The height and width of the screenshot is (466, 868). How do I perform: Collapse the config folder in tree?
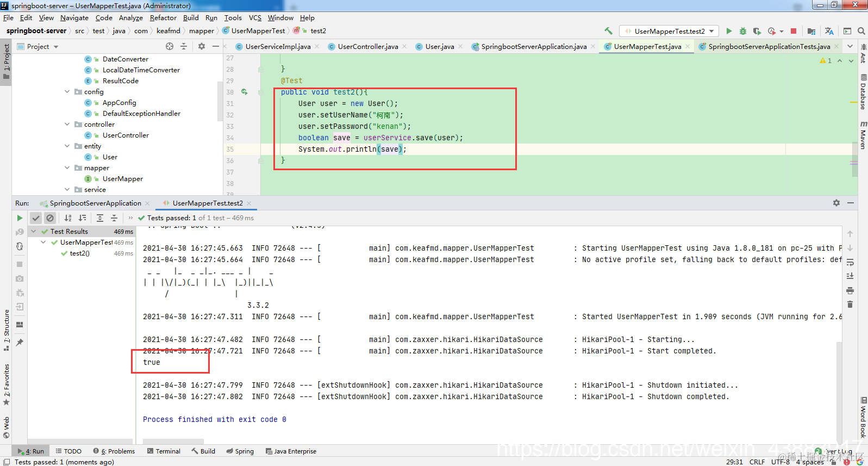[67, 92]
